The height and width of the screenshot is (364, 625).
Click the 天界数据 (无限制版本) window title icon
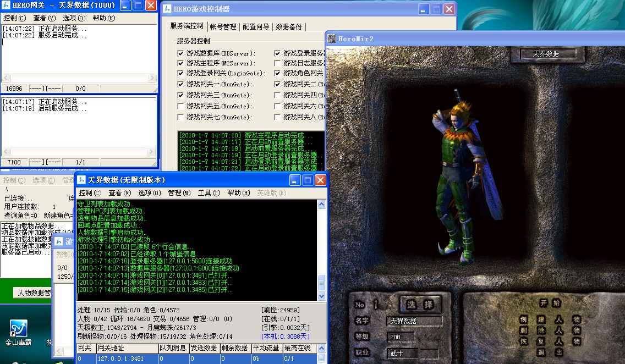click(x=81, y=180)
